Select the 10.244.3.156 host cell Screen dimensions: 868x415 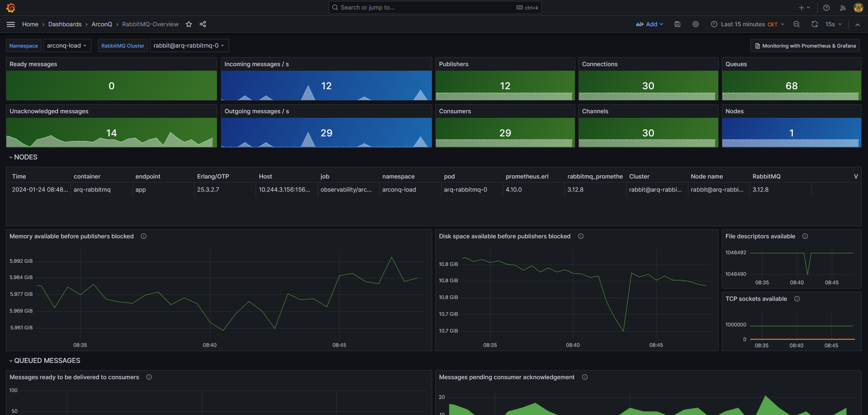286,190
